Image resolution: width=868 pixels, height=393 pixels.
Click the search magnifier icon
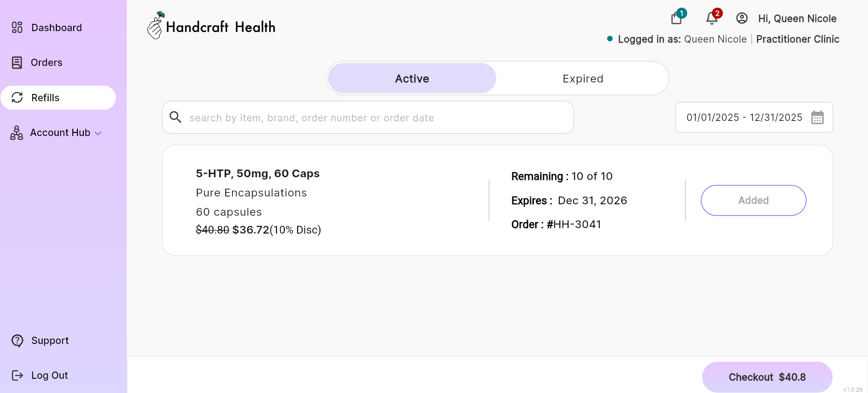pyautogui.click(x=175, y=117)
